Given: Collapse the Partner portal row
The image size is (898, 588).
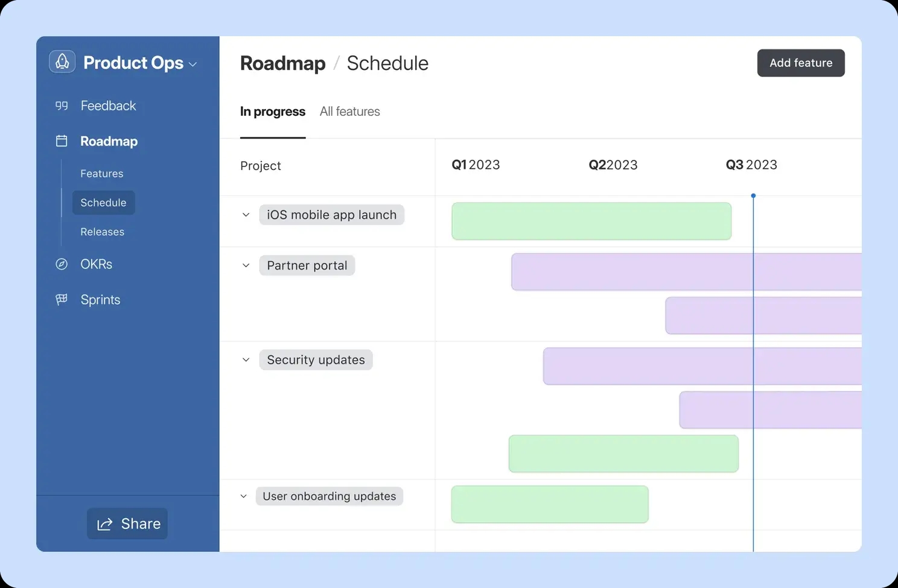Looking at the screenshot, I should (x=246, y=265).
